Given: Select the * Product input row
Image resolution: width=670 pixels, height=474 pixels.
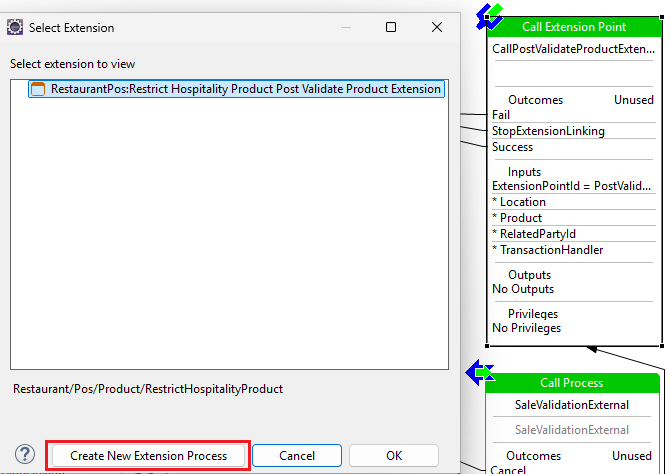Looking at the screenshot, I should coord(574,218).
